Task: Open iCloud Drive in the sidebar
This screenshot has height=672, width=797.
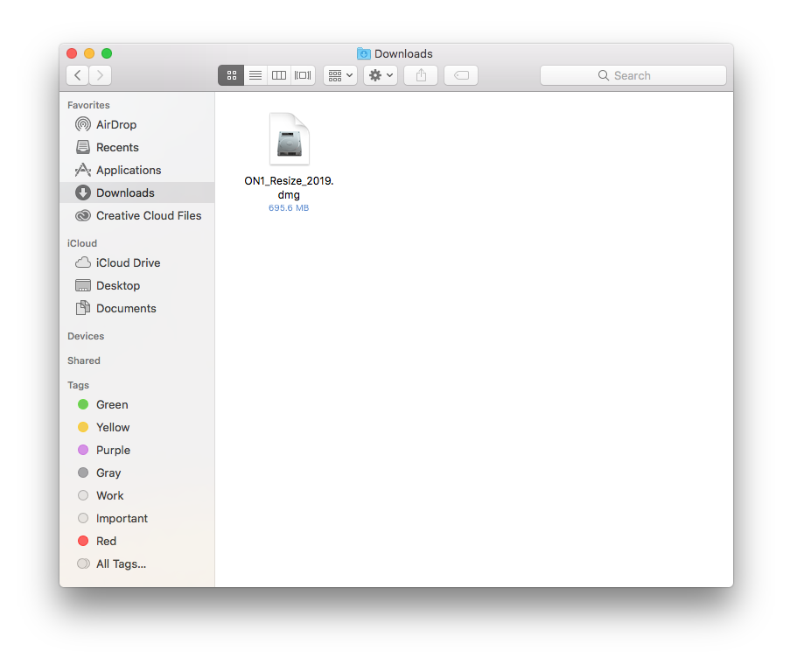Action: coord(136,262)
